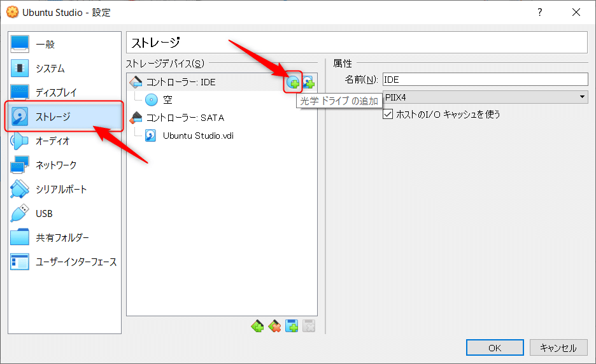Viewport: 596px width, 364px height.
Task: Click the VirtualBox gear icon in title bar
Action: pyautogui.click(x=12, y=12)
